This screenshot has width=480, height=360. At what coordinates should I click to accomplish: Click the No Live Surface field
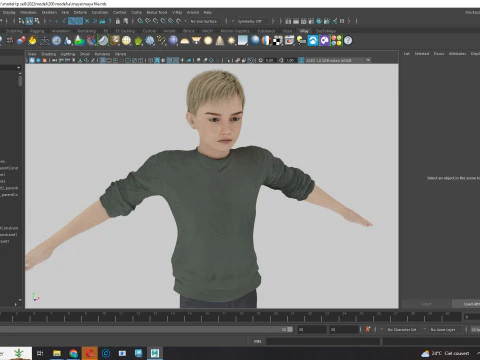pyautogui.click(x=204, y=21)
